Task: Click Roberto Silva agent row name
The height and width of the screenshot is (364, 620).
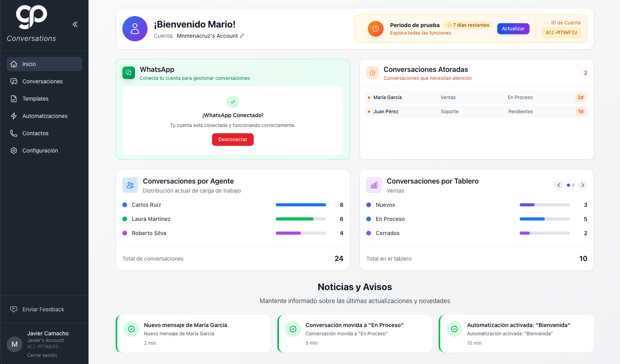Action: 149,233
